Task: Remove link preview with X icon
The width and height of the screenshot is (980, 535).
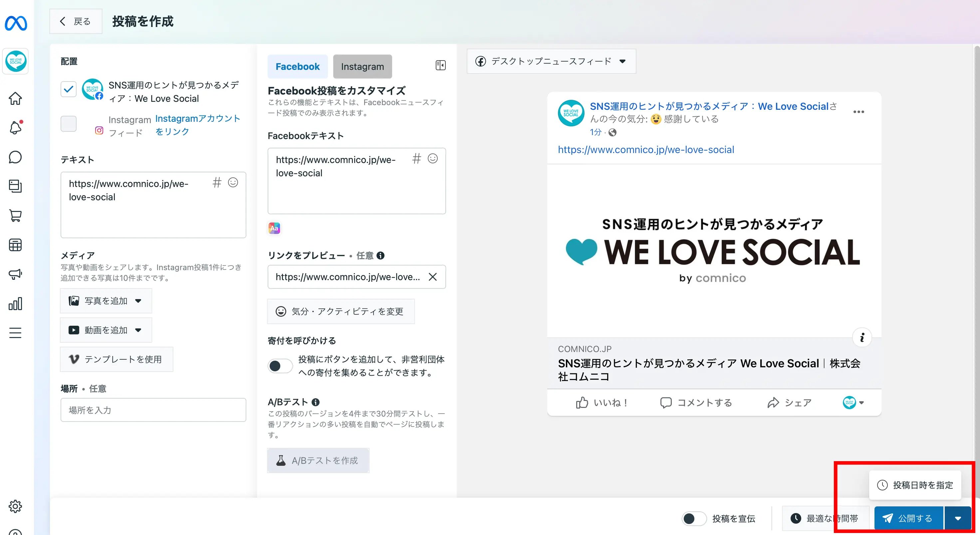Action: pyautogui.click(x=432, y=277)
